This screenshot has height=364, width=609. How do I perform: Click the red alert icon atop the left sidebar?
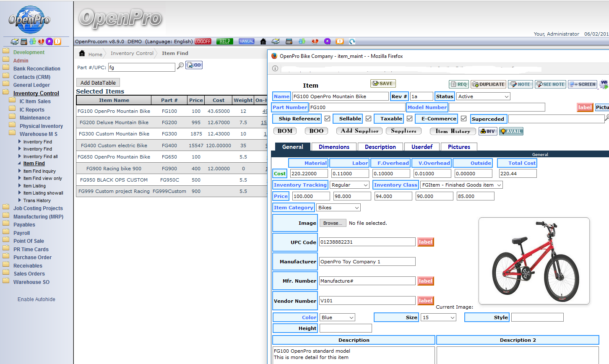[41, 42]
